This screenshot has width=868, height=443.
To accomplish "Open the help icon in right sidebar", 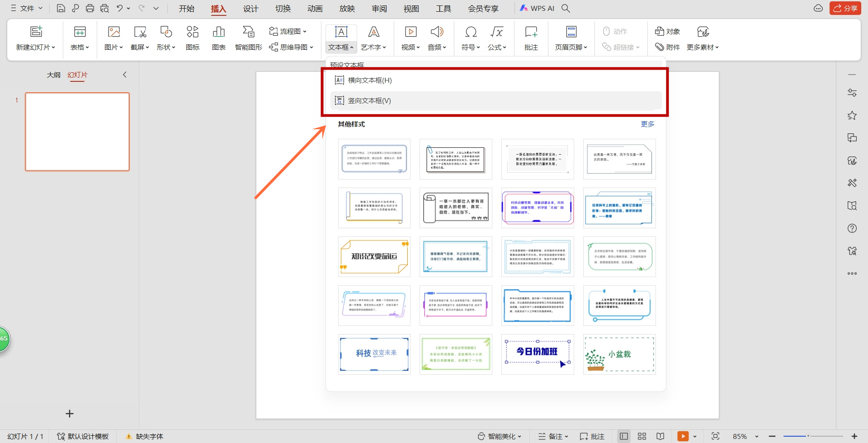I will pos(852,228).
